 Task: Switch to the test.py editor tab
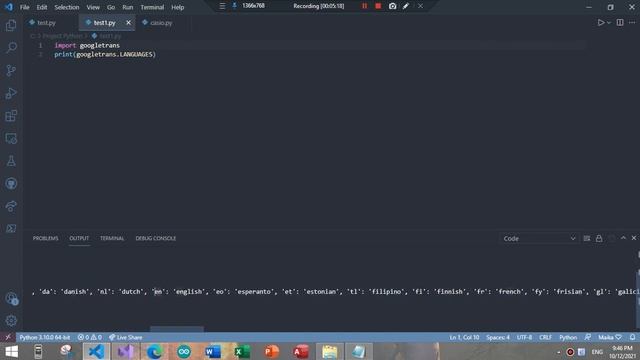[x=46, y=23]
